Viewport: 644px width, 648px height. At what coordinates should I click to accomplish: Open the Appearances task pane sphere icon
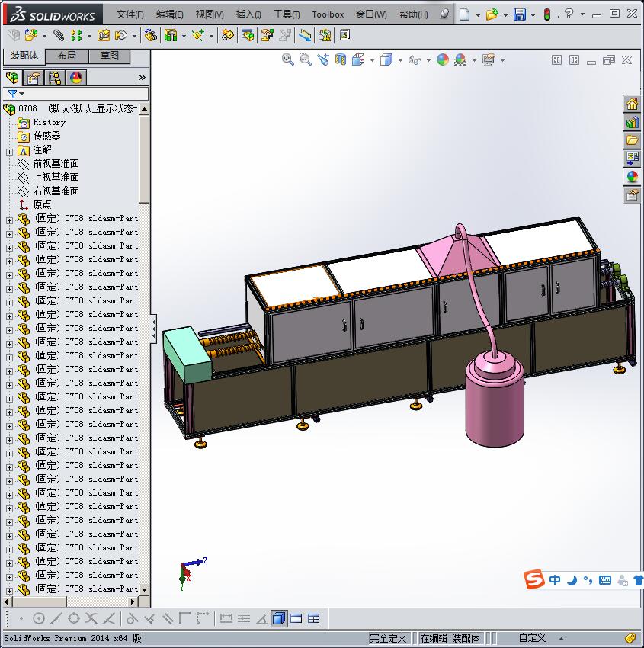632,176
